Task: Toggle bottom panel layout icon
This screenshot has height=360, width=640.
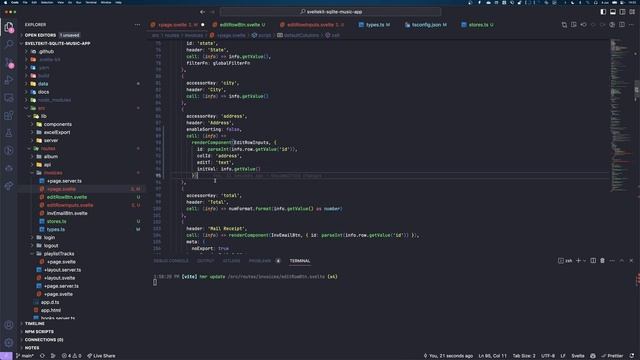Action: point(613,12)
